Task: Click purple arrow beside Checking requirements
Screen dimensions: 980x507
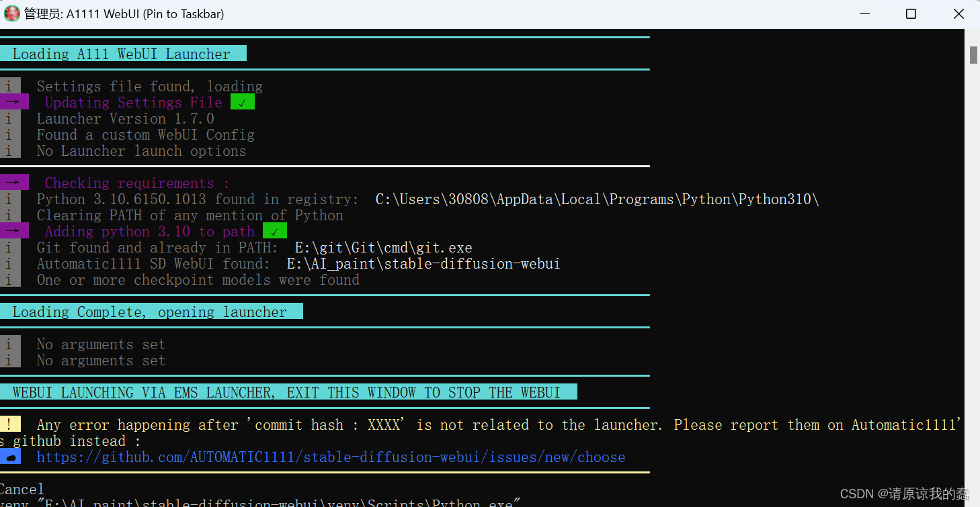Action: tap(13, 183)
